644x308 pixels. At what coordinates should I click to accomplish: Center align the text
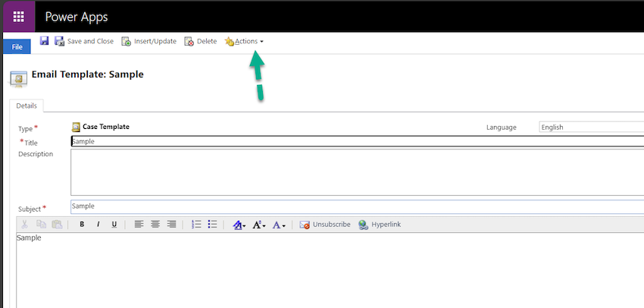(x=155, y=225)
